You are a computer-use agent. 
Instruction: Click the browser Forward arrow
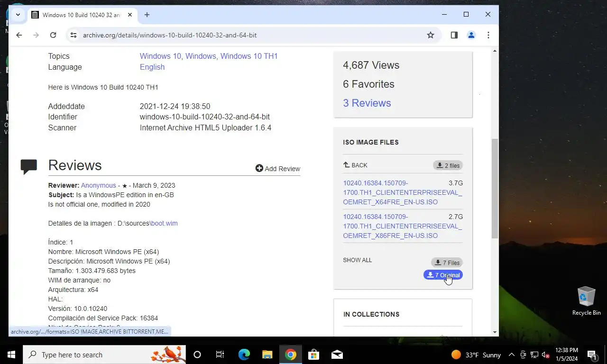click(x=36, y=35)
